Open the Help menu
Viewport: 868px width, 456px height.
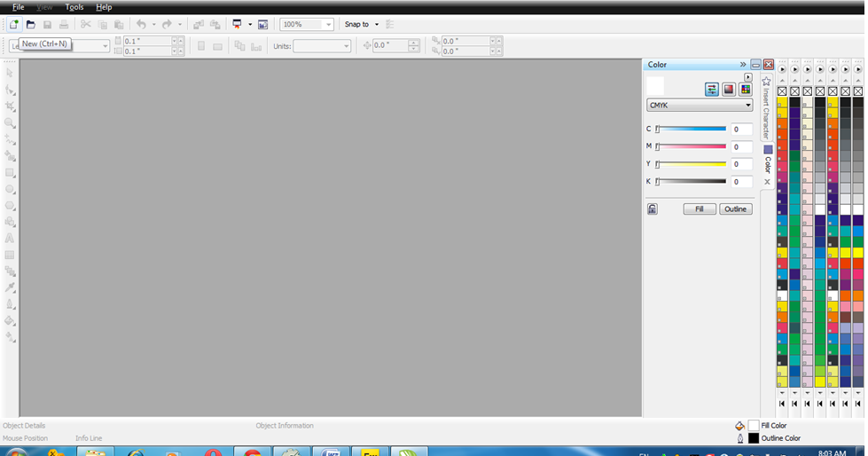pos(104,7)
